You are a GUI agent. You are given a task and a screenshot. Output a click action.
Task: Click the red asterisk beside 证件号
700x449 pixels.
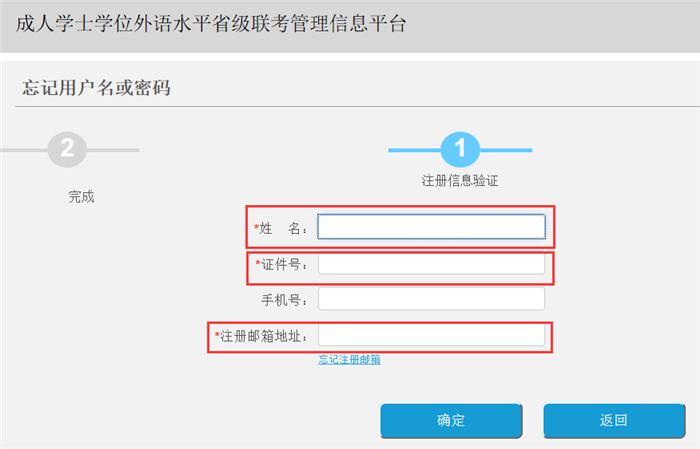point(258,264)
